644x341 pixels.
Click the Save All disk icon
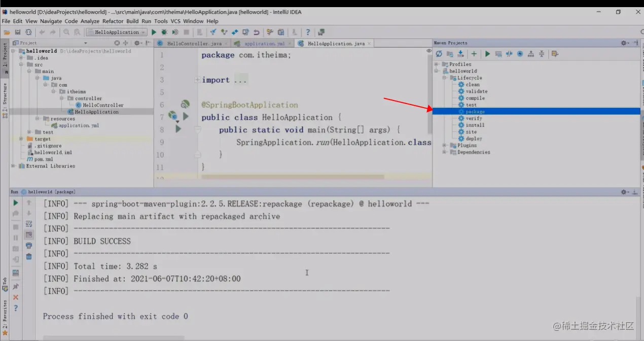(18, 32)
